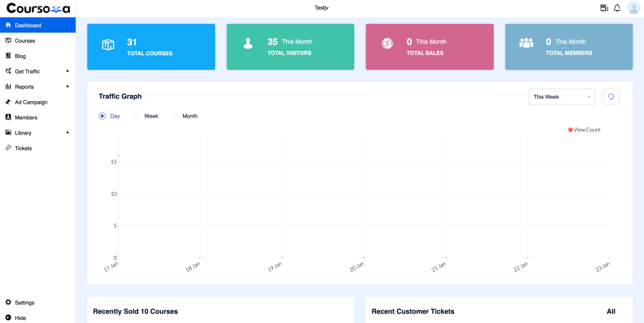Select the Month radio button

175,116
